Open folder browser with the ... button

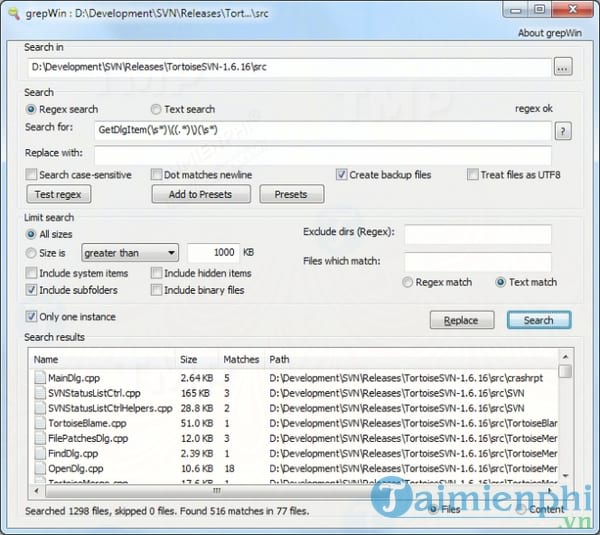pos(563,68)
